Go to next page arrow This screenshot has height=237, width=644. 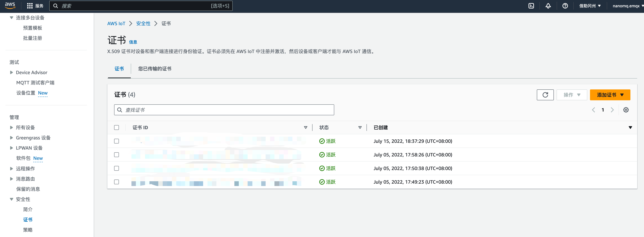pos(612,110)
